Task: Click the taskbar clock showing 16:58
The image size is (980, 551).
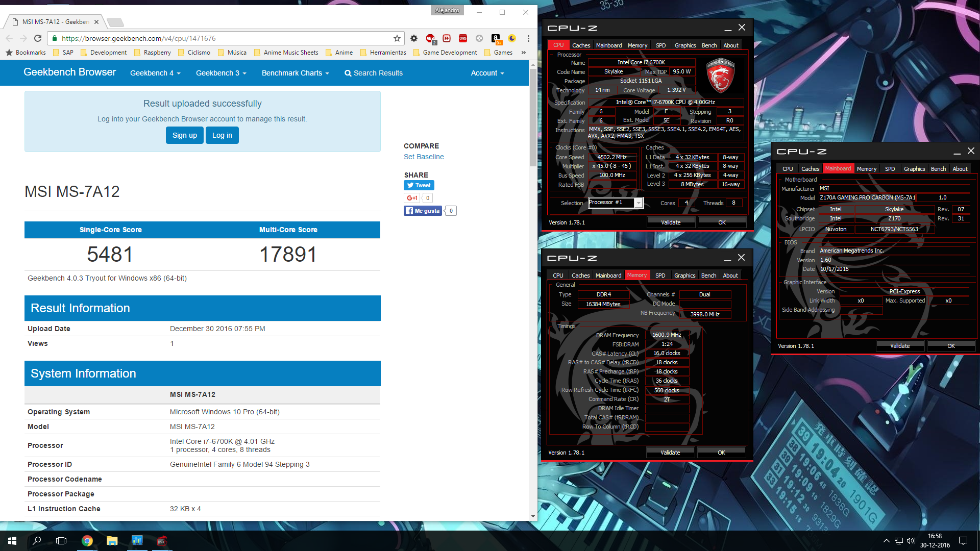Action: (x=935, y=541)
